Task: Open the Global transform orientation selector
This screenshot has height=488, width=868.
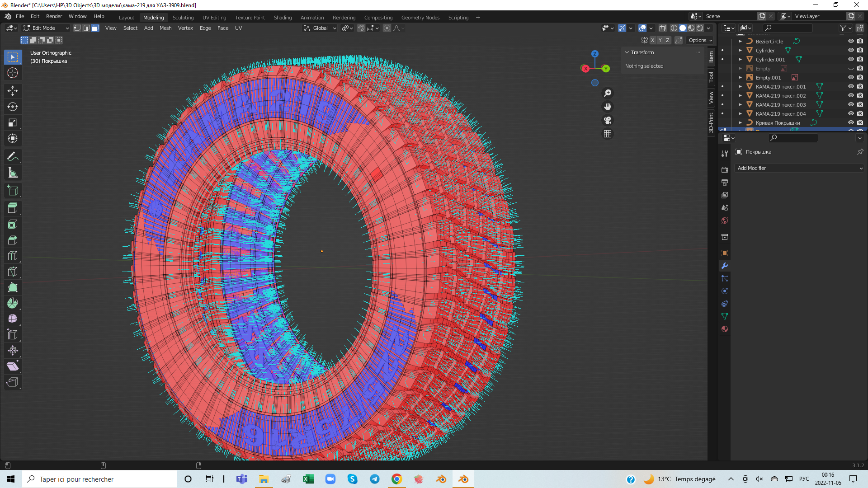Action: tap(320, 28)
